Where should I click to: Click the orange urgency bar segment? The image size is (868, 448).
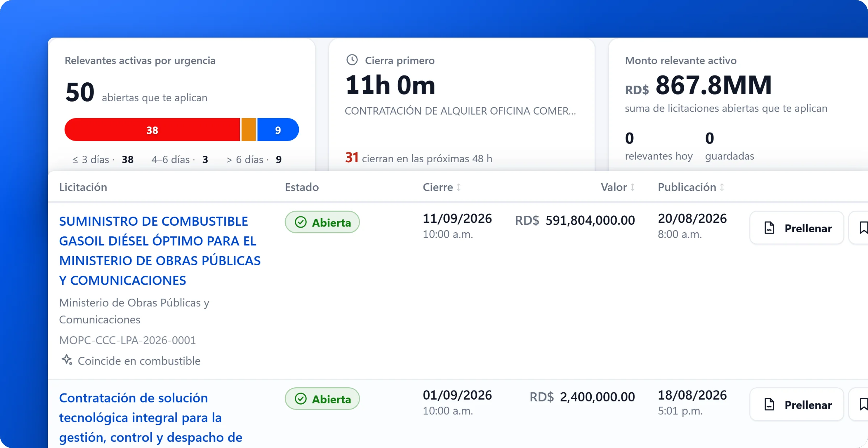(x=248, y=130)
